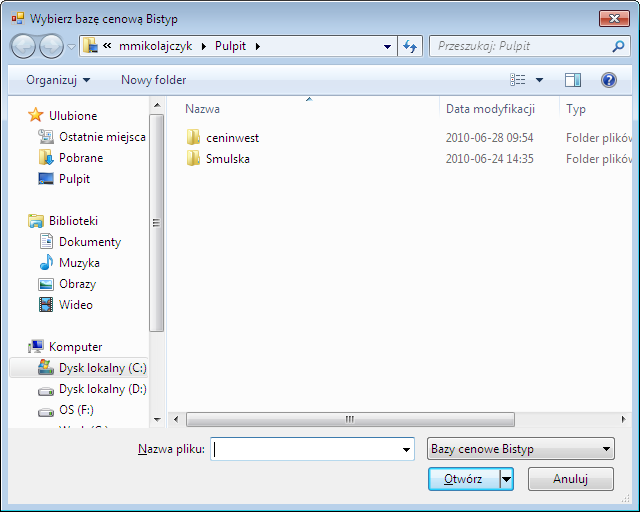Image resolution: width=640 pixels, height=512 pixels.
Task: Open Dysk lokalny (C:)
Action: (102, 368)
